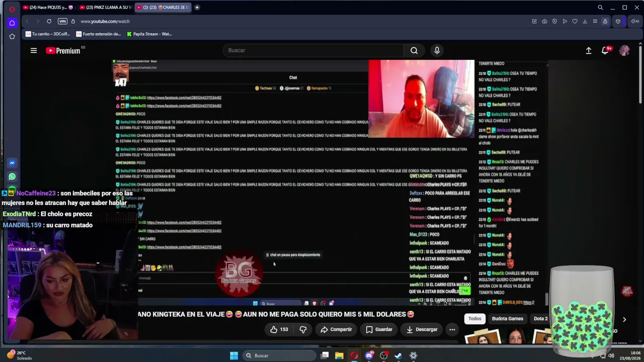Open the taskbar clock showing 18:06
This screenshot has height=362, width=644.
[x=632, y=355]
